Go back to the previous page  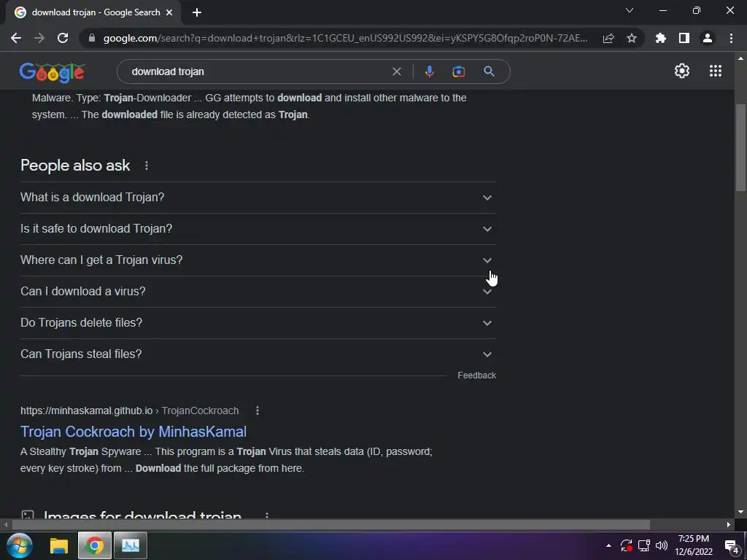pyautogui.click(x=16, y=38)
